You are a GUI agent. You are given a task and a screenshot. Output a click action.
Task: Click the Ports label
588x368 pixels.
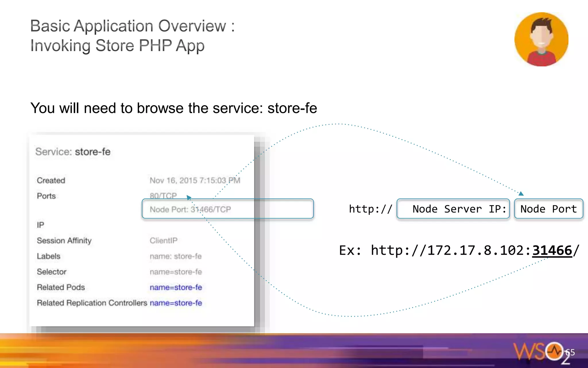point(46,196)
